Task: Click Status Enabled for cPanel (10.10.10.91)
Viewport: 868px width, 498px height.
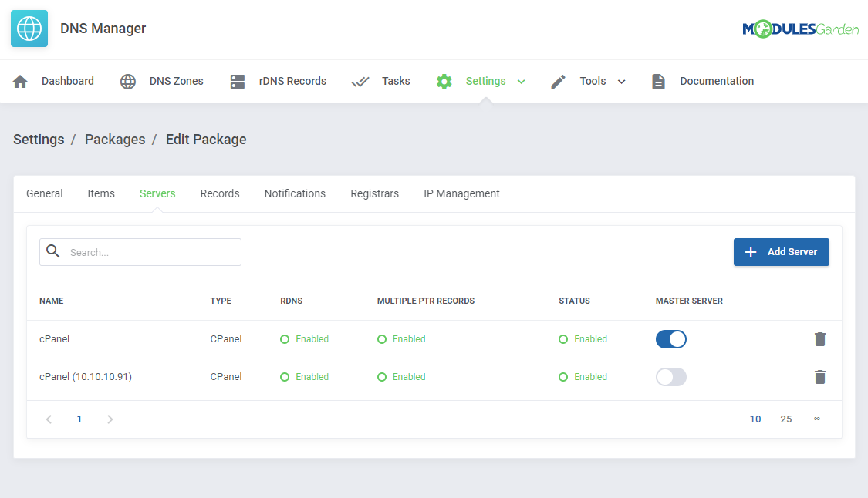Action: (x=583, y=376)
